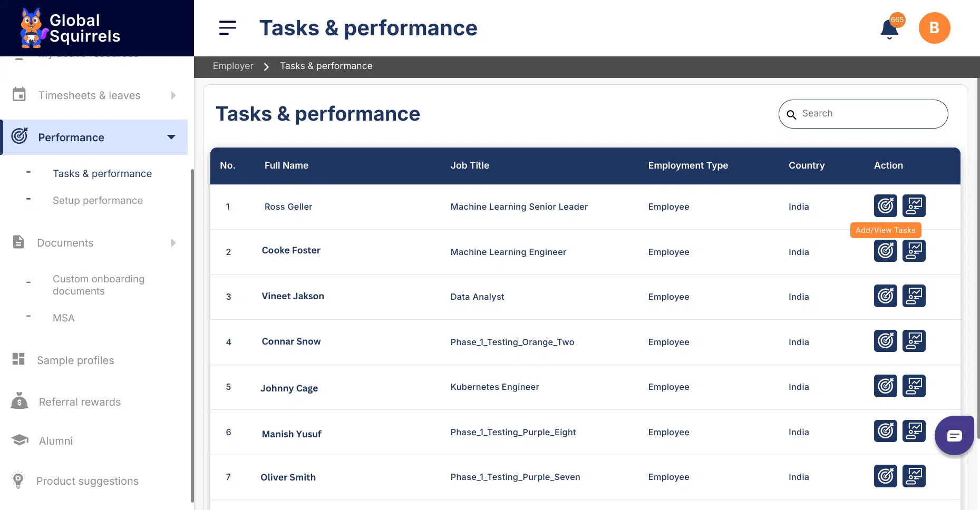Open the performance chart icon for Cooke Foster

(x=914, y=251)
